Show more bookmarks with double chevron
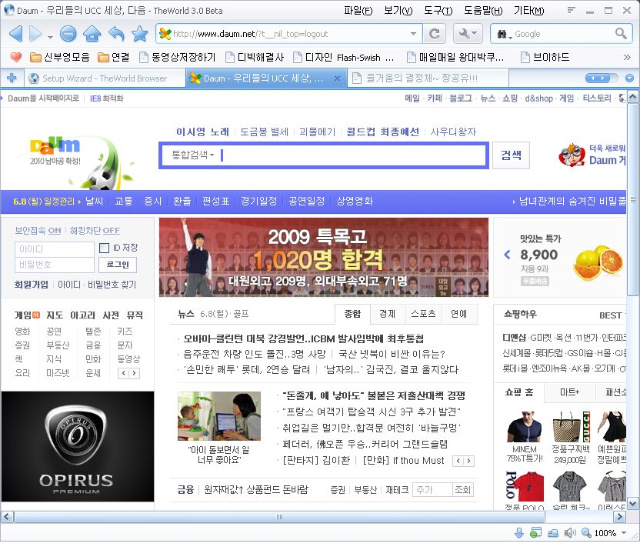The image size is (640, 542). point(627,57)
